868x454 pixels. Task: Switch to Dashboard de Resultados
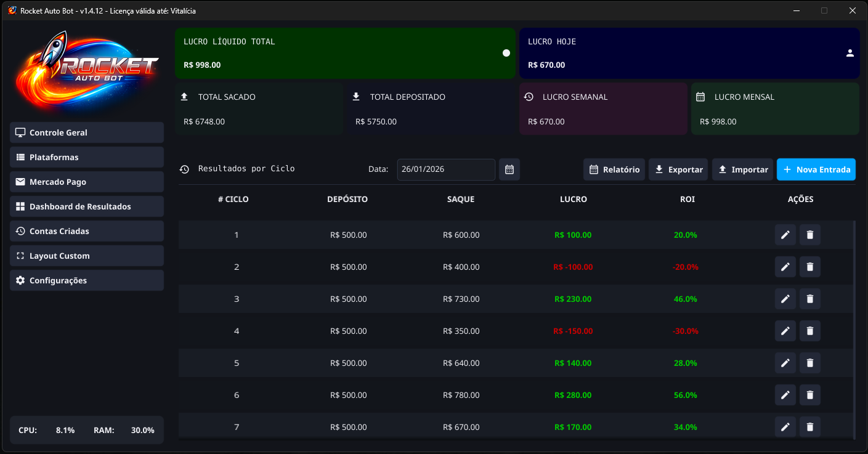click(86, 206)
